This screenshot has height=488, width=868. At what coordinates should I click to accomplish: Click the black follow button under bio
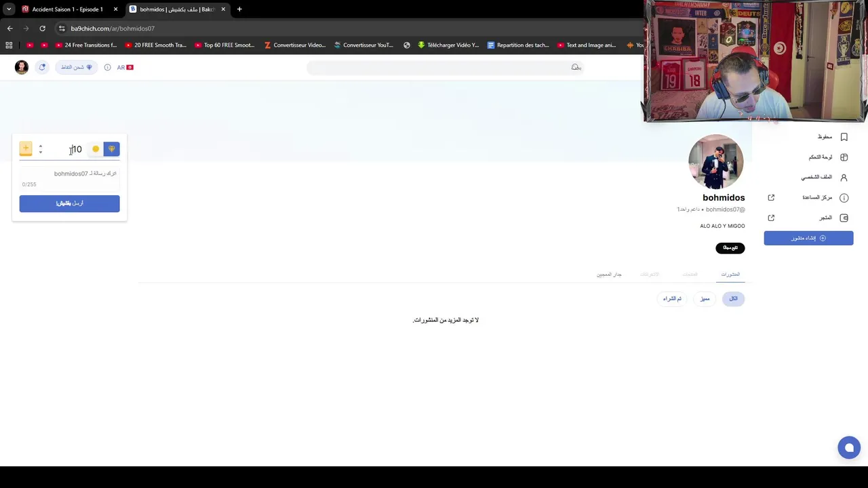click(x=730, y=248)
